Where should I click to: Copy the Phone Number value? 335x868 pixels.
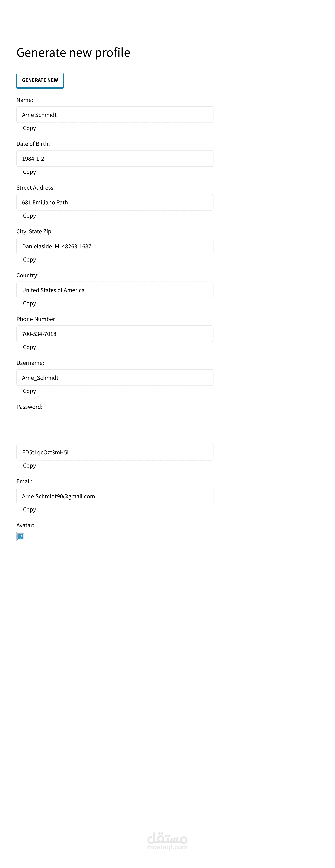[29, 347]
